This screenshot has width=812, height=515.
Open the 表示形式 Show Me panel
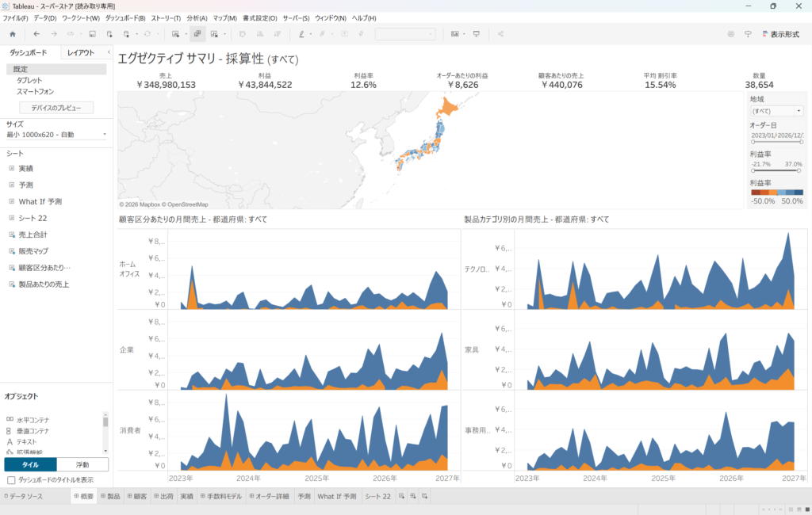click(779, 34)
